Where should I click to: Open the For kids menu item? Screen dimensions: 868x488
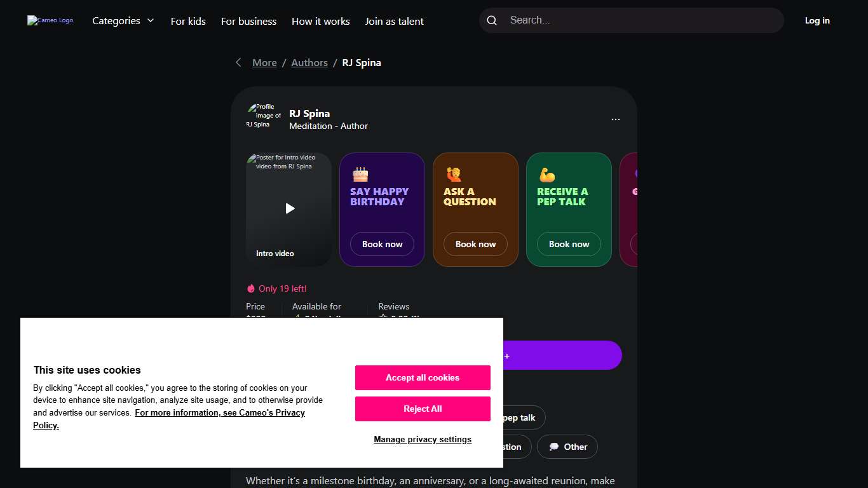tap(188, 21)
